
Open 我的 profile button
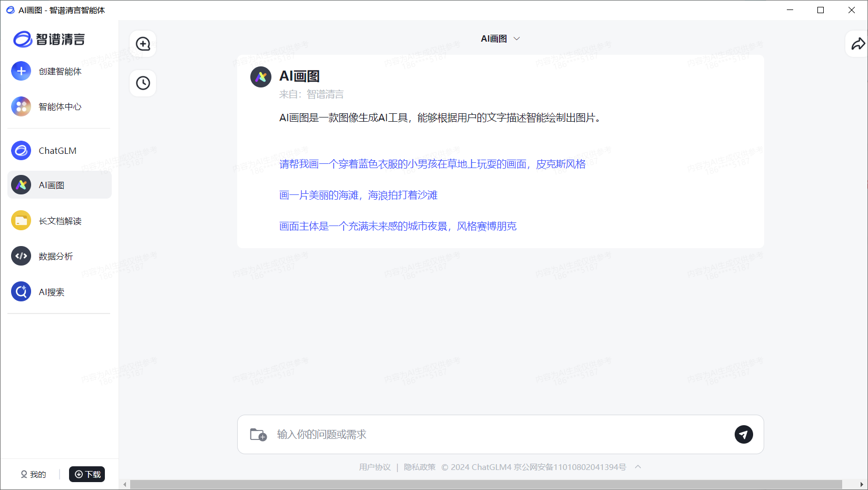[x=33, y=474]
